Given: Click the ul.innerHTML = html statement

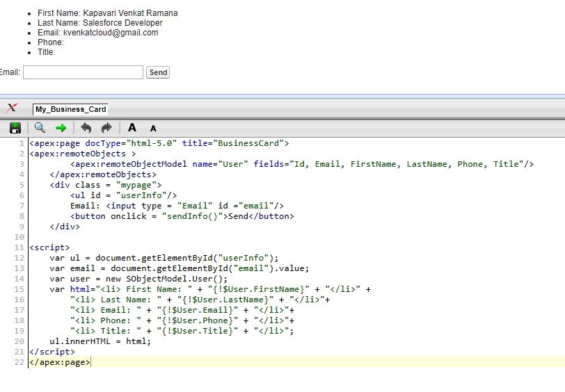Looking at the screenshot, I should 100,341.
